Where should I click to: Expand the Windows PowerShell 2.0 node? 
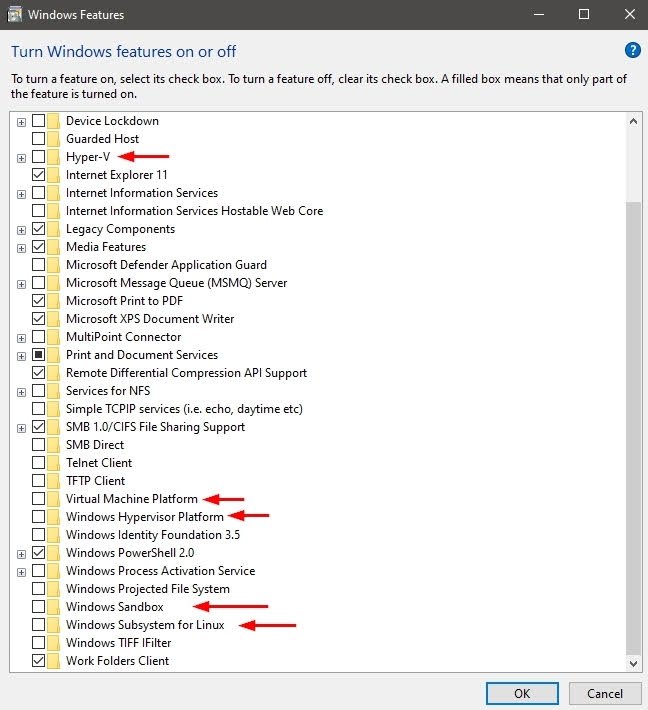[x=21, y=554]
